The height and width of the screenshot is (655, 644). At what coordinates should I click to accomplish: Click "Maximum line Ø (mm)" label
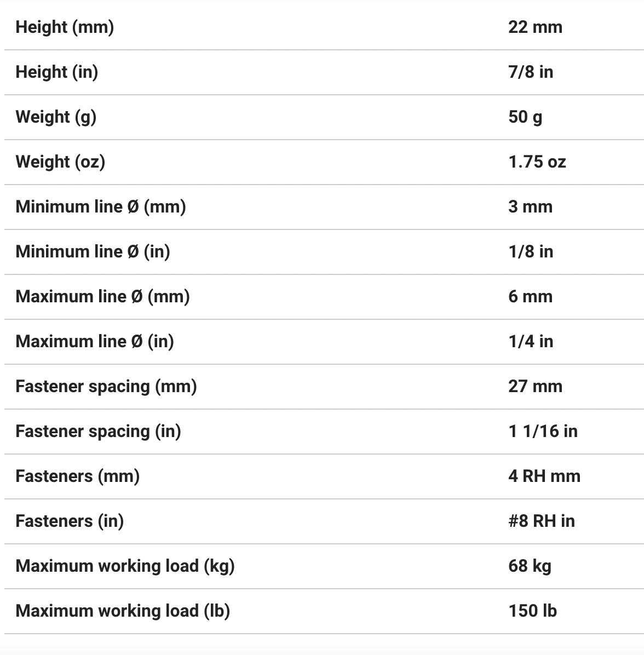point(102,296)
